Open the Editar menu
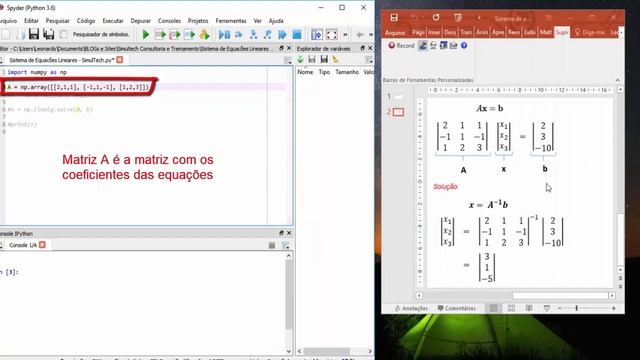 click(31, 21)
